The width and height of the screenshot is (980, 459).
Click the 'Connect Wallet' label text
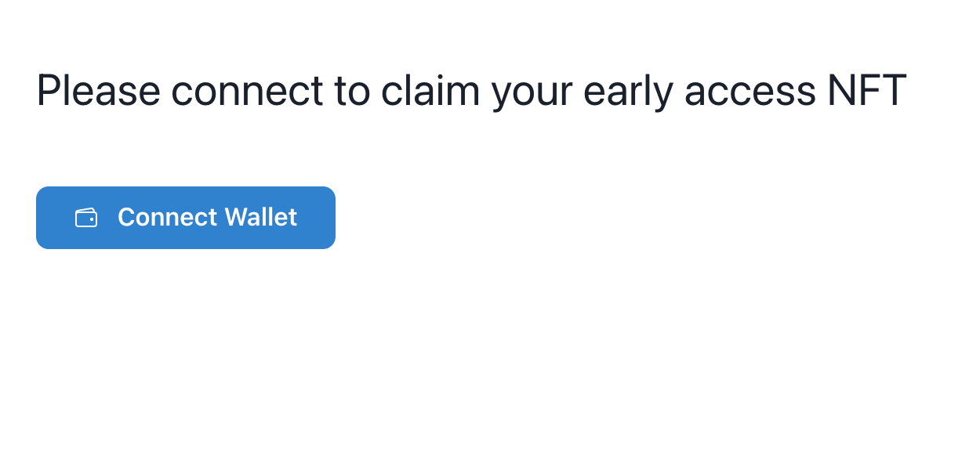pos(207,217)
